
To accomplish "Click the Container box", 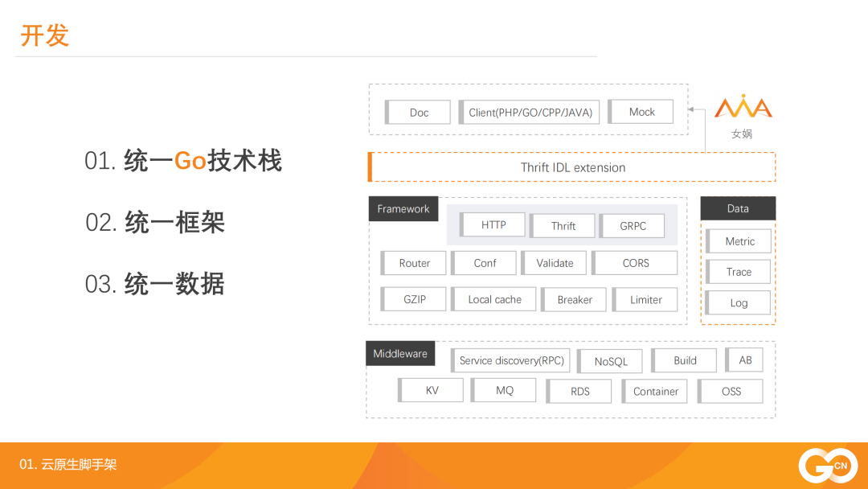I will (x=654, y=392).
